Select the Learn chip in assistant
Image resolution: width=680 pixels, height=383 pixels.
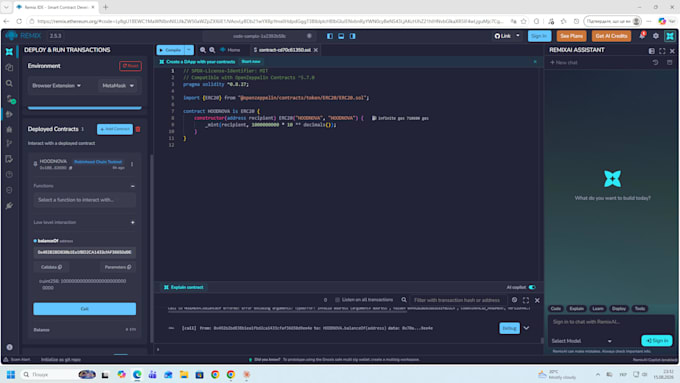point(598,309)
